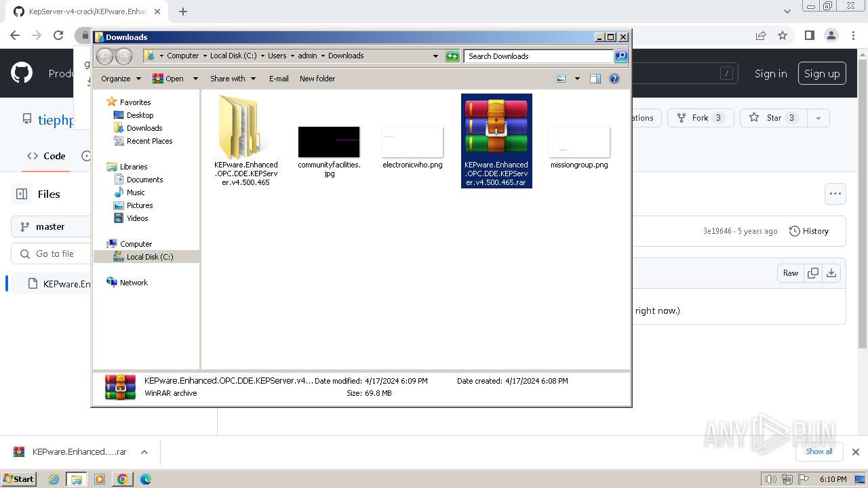Screen dimensions: 868x488
Task: Open Explorer Help question mark icon
Action: [x=614, y=79]
